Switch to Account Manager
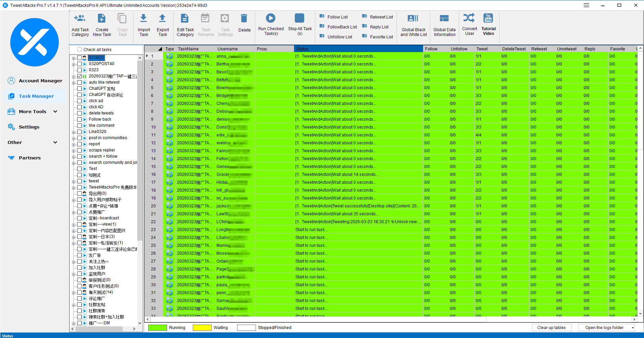The height and width of the screenshot is (338, 644). [x=40, y=81]
